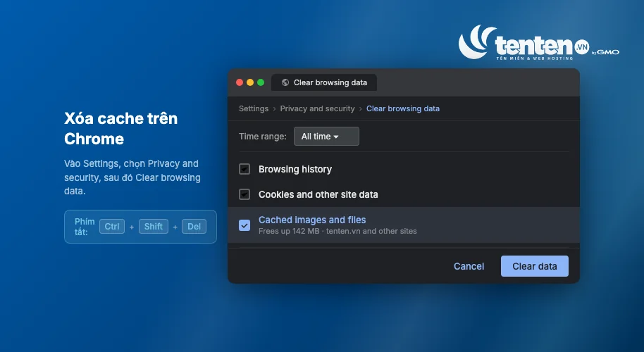Viewport: 644px width, 352px height.
Task: Uncheck the Cached images and files checkbox
Action: coord(244,225)
